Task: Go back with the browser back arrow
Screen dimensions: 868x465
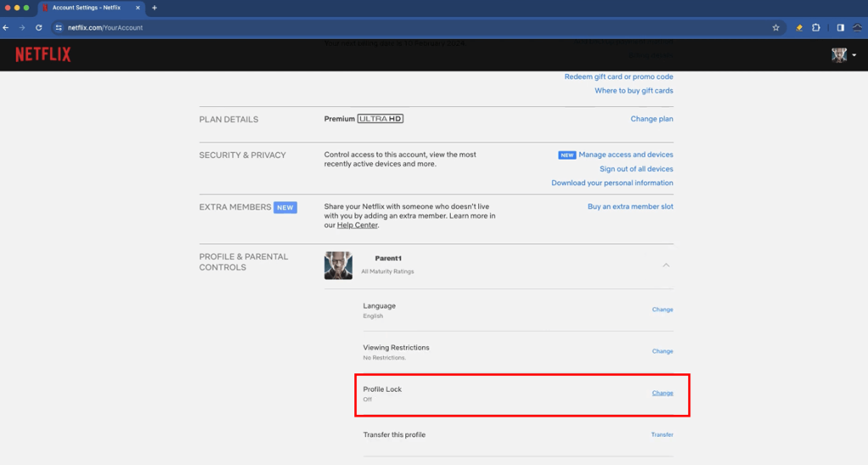Action: tap(6, 28)
